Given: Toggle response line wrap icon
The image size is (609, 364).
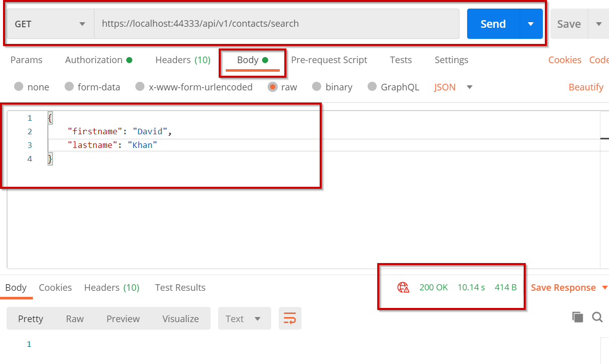Looking at the screenshot, I should (x=290, y=319).
